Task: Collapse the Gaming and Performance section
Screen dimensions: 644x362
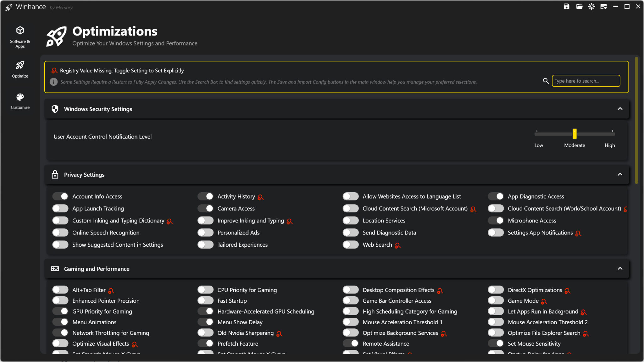Action: (x=620, y=269)
